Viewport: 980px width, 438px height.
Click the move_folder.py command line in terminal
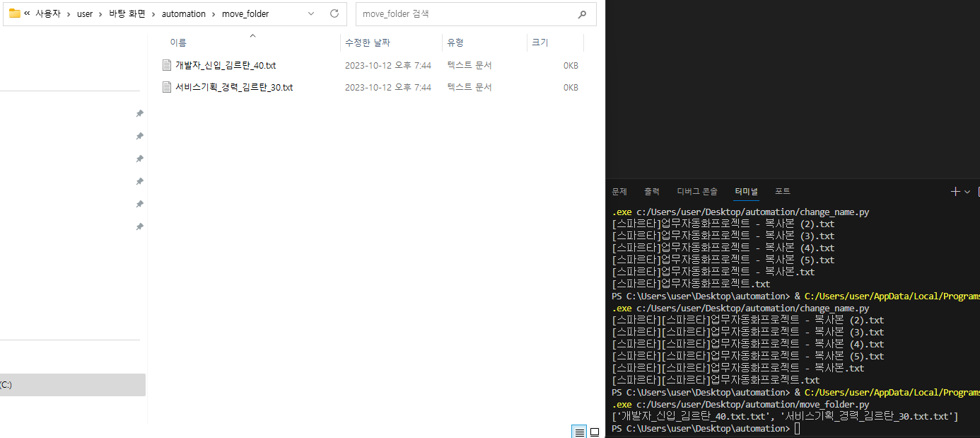point(740,405)
